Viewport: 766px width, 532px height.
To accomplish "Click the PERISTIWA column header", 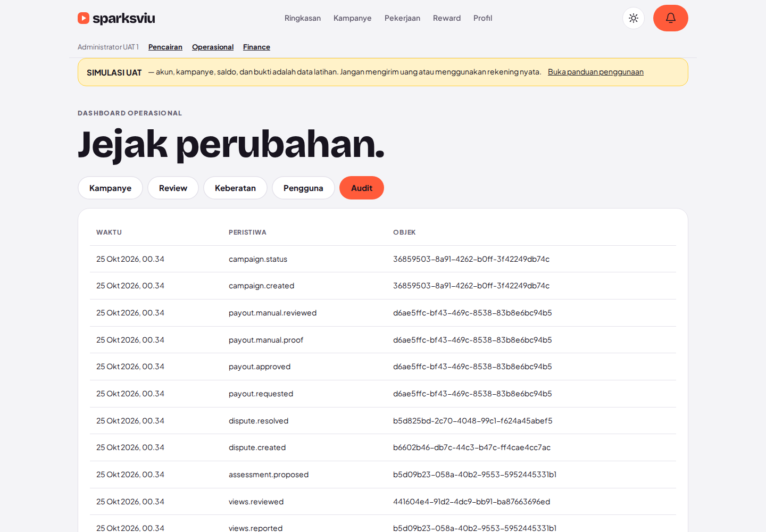I will coord(247,232).
